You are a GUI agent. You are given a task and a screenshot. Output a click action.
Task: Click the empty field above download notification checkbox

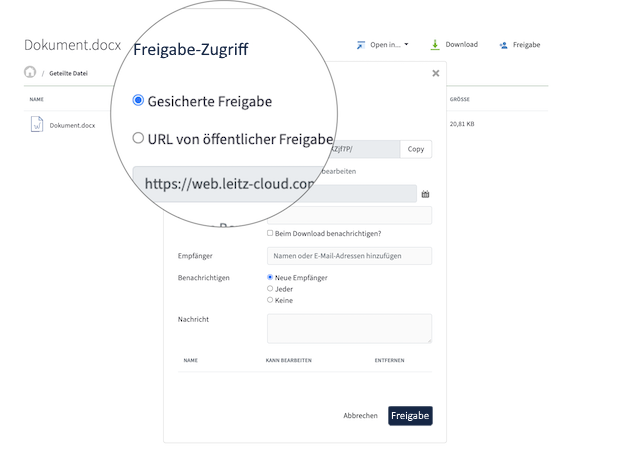[349, 215]
